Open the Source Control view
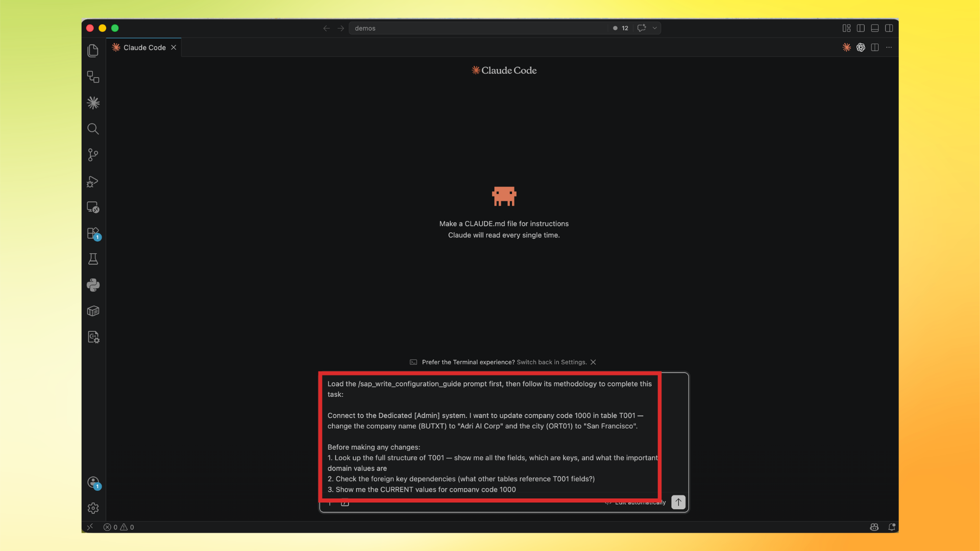Screen dimensions: 980x551 click(x=93, y=155)
